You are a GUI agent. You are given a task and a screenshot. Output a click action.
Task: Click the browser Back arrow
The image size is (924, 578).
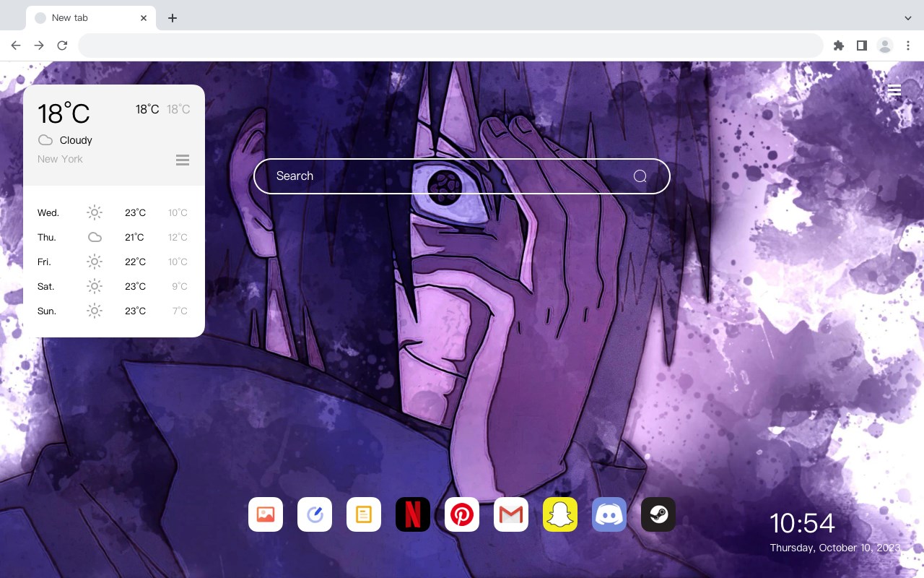coord(16,46)
